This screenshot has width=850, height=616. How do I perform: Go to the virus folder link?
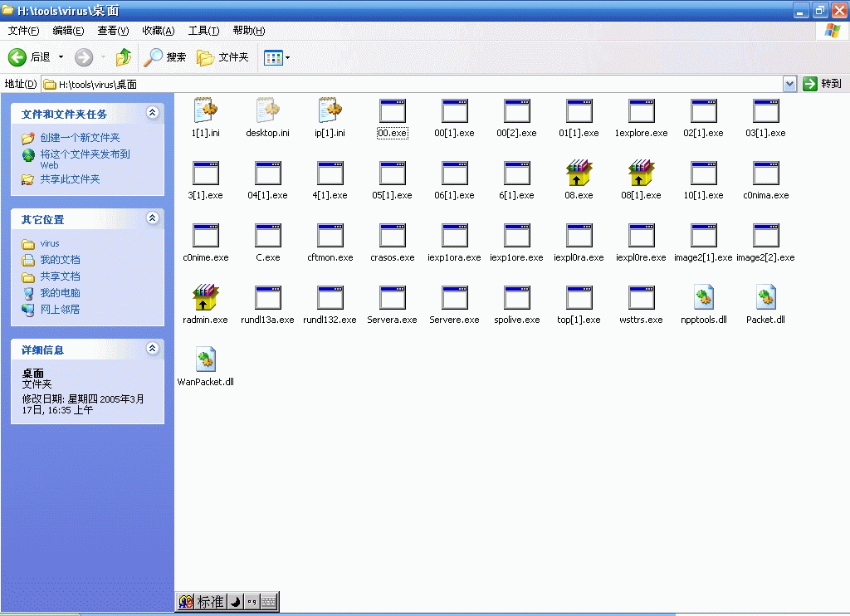(49, 243)
